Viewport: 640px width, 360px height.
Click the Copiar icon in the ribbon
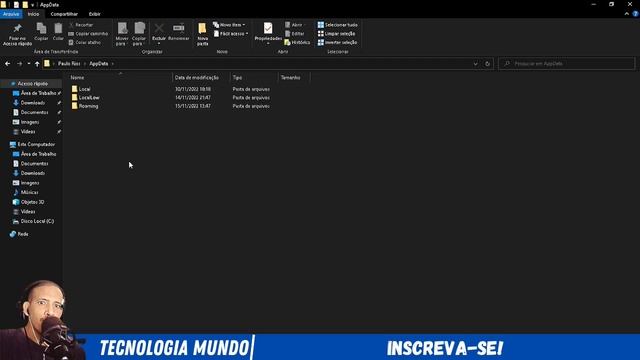(41, 29)
